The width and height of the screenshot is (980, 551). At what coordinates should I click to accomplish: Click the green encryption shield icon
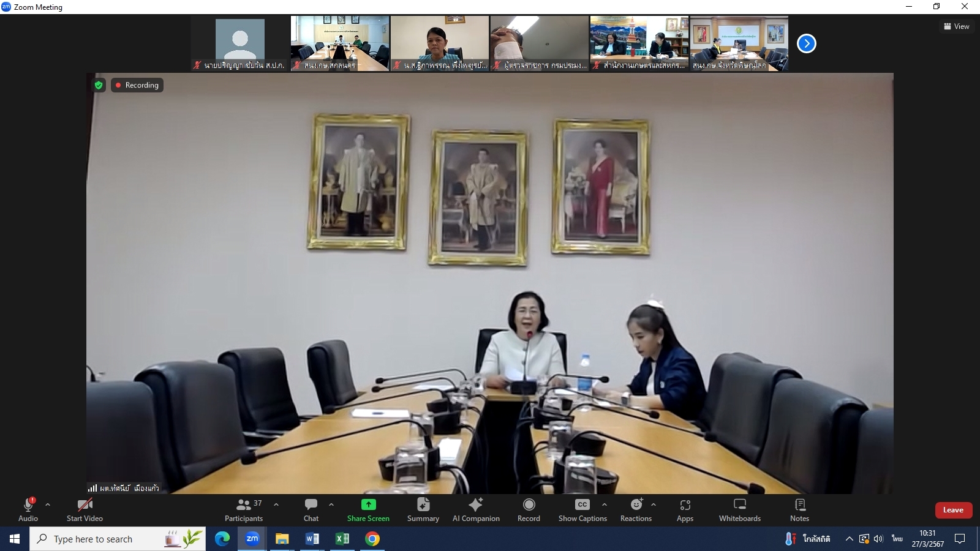click(99, 85)
